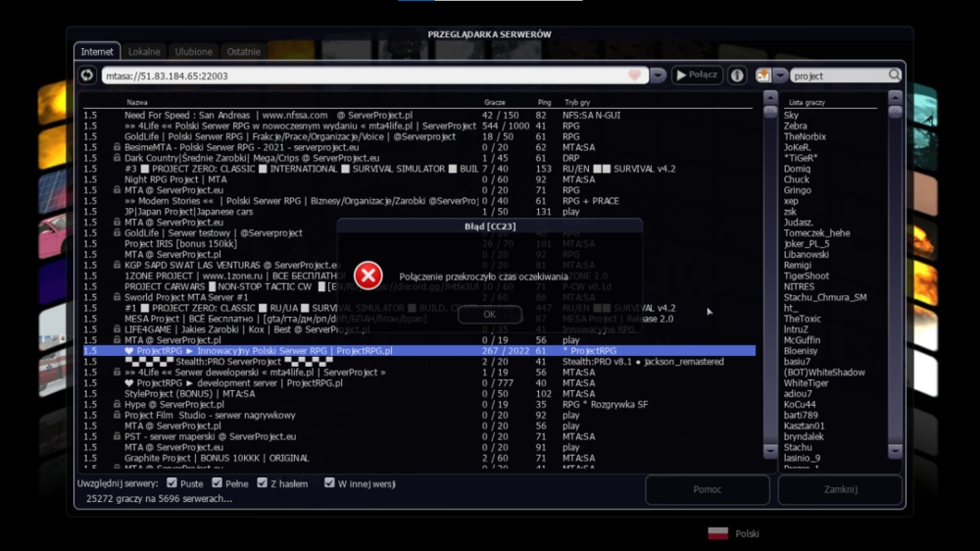The width and height of the screenshot is (980, 551).
Task: Switch to the Internet tab
Action: [x=97, y=51]
